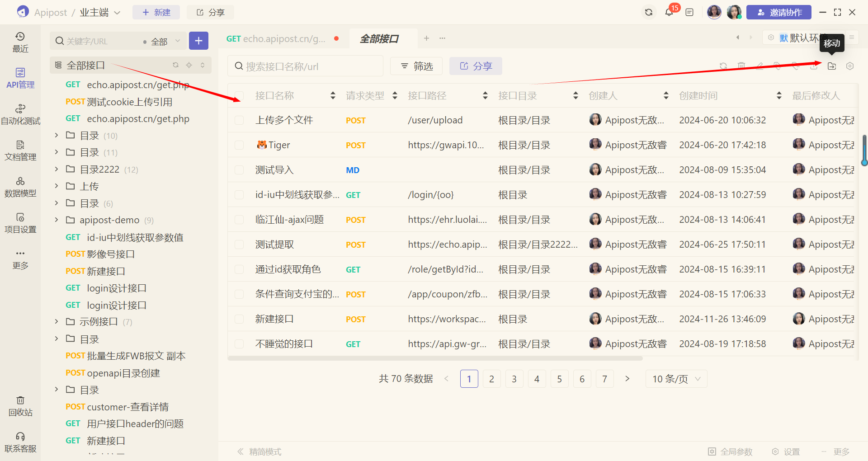The height and width of the screenshot is (461, 868).
Task: Open the 业主端 project dropdown
Action: click(100, 13)
